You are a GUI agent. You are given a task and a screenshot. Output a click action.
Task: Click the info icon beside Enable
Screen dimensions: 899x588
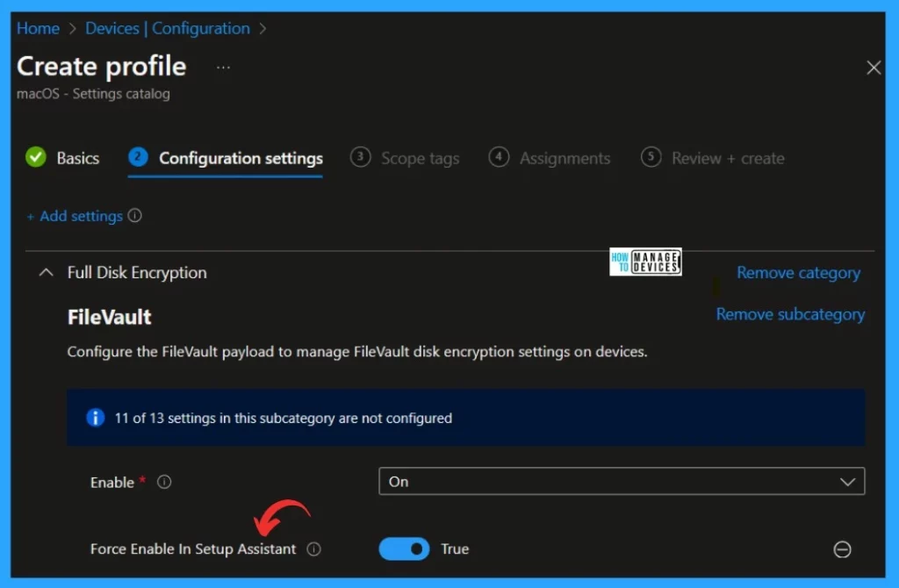[x=164, y=482]
